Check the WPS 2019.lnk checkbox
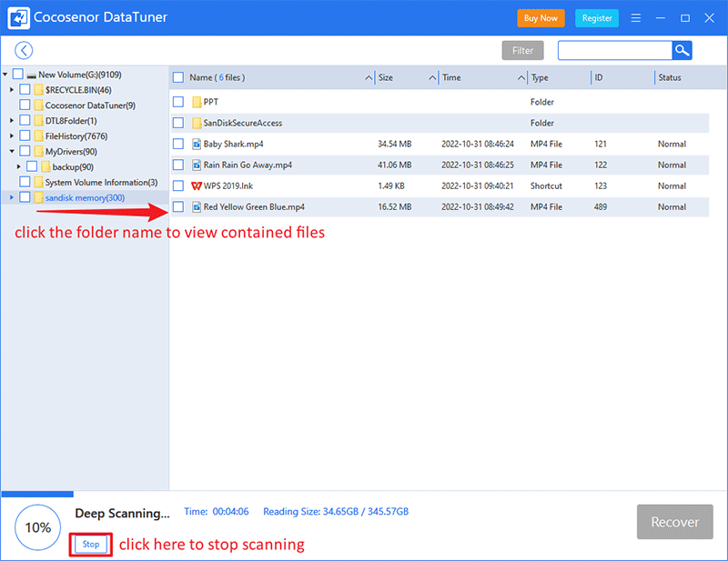The height and width of the screenshot is (561, 728). point(178,185)
